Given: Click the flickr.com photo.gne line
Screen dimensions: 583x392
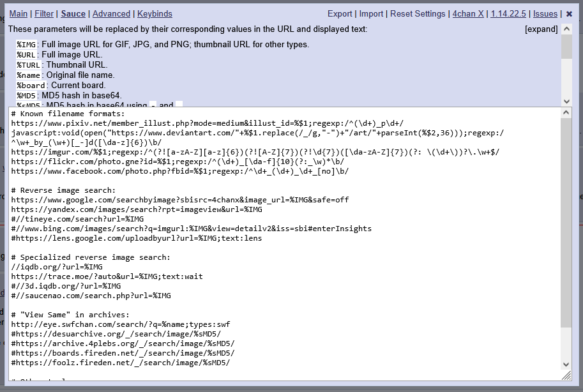Looking at the screenshot, I should (178, 162).
